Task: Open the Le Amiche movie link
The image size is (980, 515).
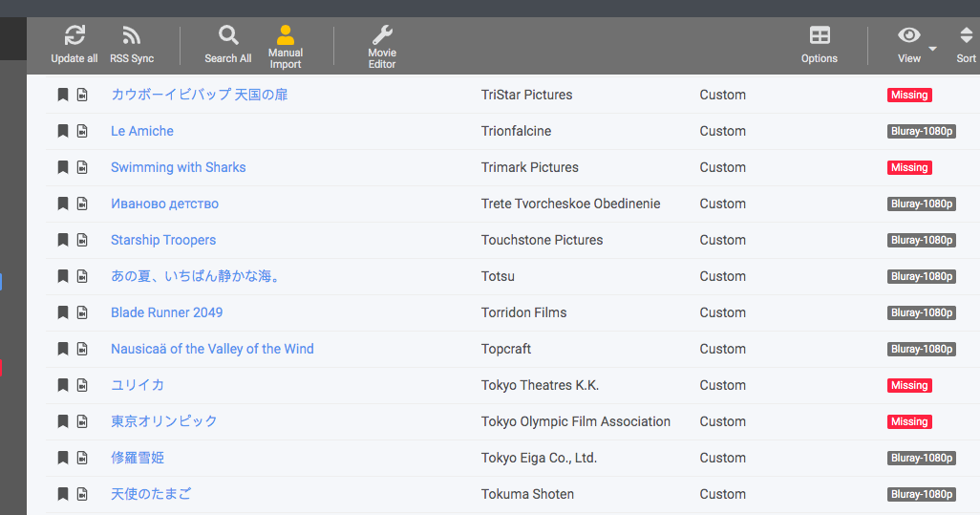Action: 142,131
